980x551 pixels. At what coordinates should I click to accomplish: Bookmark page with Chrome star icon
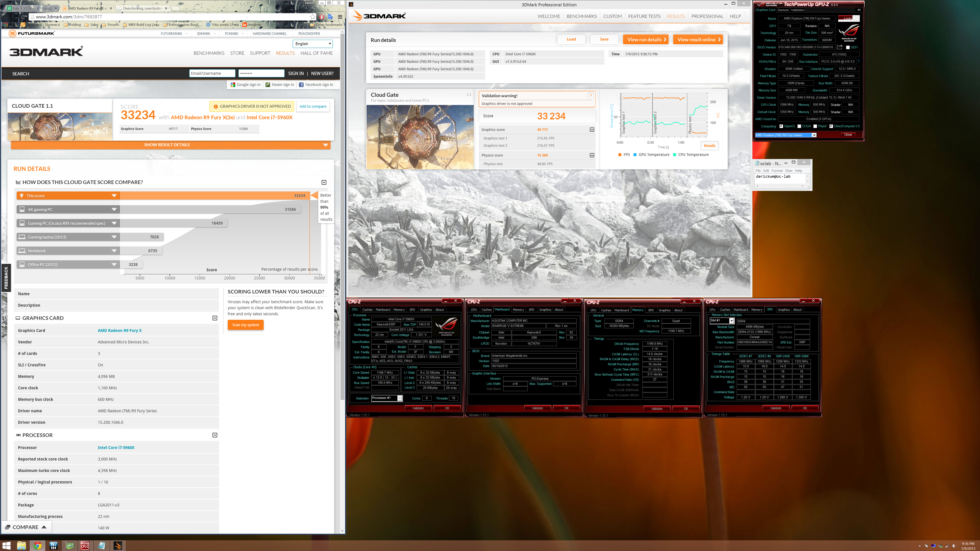click(x=312, y=17)
